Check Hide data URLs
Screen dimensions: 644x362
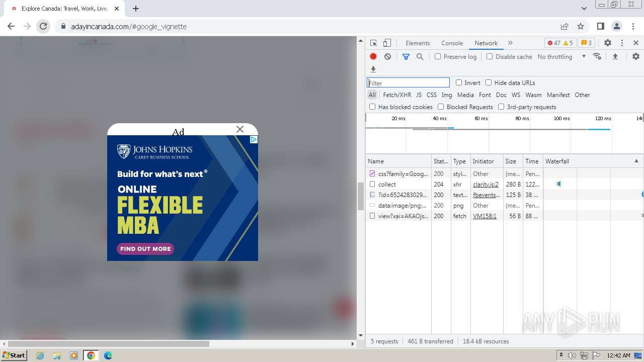tap(489, 82)
